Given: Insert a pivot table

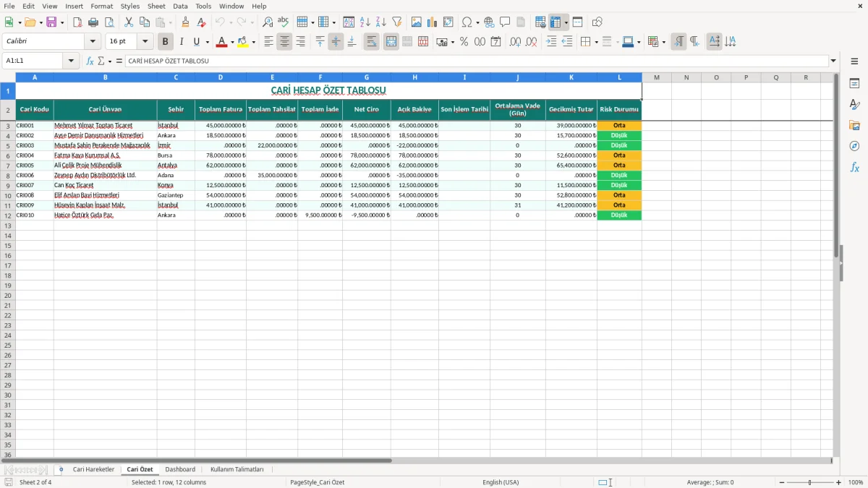Looking at the screenshot, I should pyautogui.click(x=448, y=22).
